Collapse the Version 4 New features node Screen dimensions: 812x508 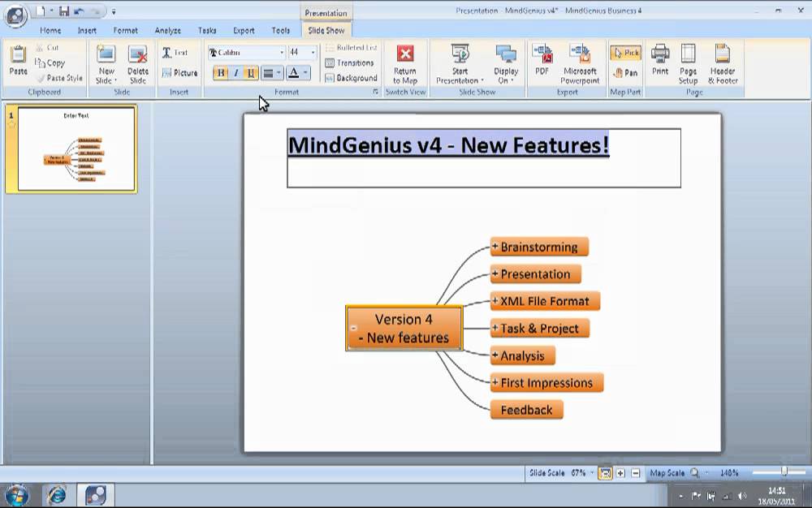coord(354,328)
